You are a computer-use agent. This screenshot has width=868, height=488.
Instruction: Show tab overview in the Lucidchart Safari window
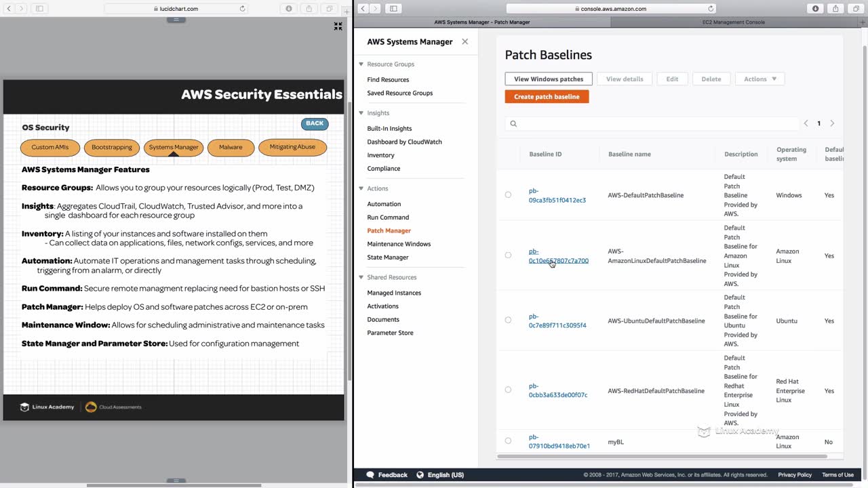point(330,8)
